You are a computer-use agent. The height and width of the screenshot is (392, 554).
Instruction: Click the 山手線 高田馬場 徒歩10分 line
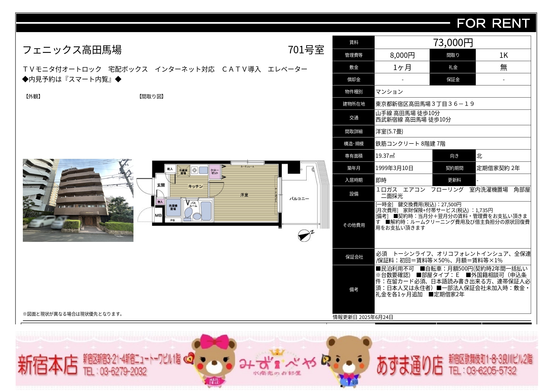coord(408,113)
